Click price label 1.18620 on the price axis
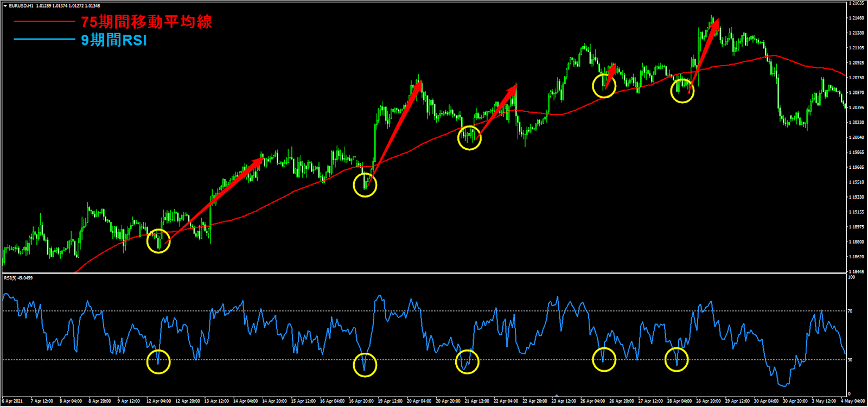The width and height of the screenshot is (868, 407). tap(856, 257)
